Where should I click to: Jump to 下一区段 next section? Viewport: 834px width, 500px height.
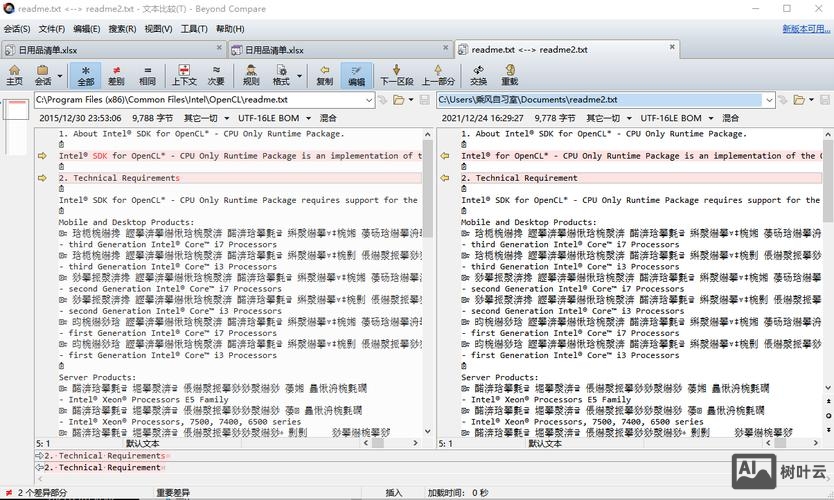click(397, 75)
